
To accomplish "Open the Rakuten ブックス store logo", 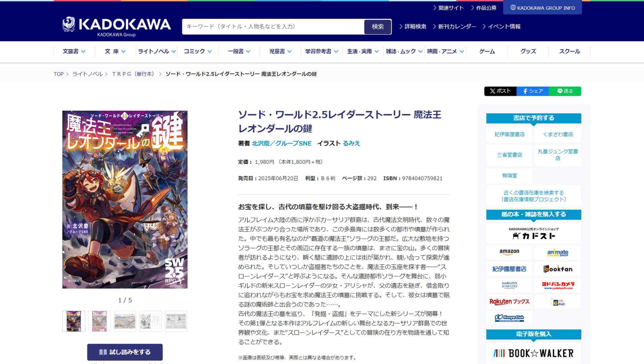I will coord(509,302).
